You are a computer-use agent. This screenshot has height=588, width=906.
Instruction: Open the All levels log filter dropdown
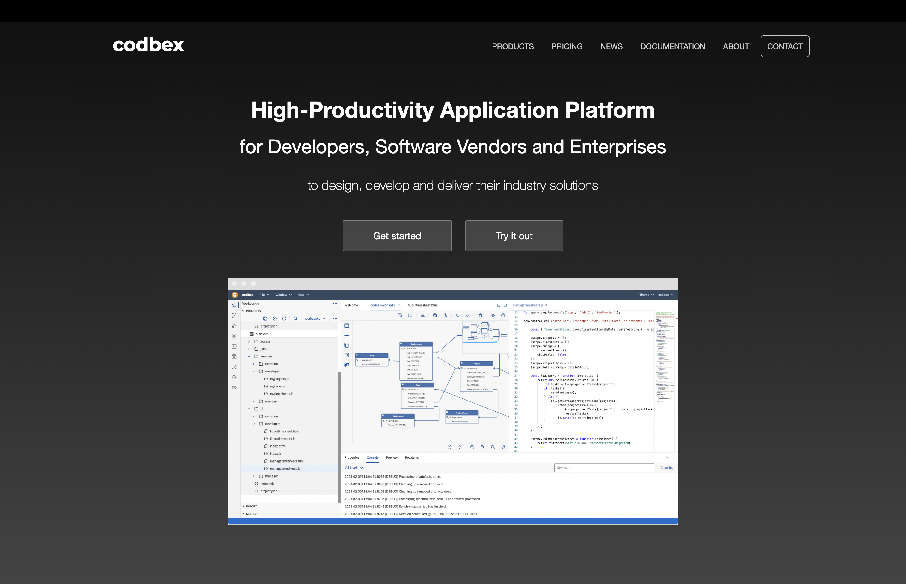354,468
